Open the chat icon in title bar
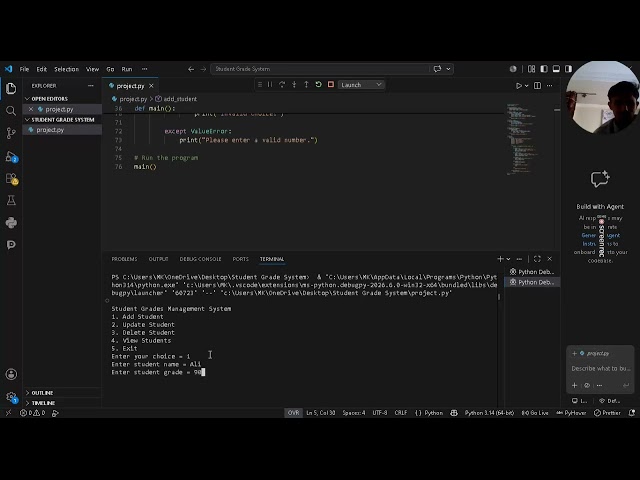640x480 pixels. click(438, 69)
